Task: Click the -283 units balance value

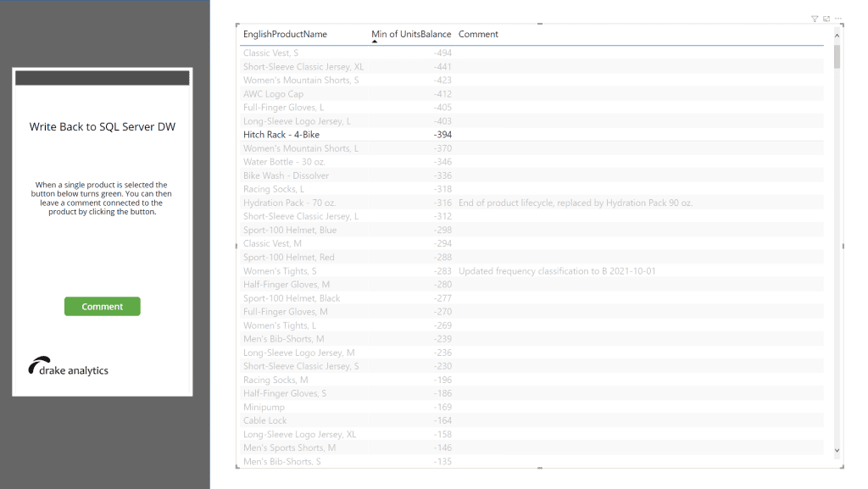Action: click(x=442, y=271)
